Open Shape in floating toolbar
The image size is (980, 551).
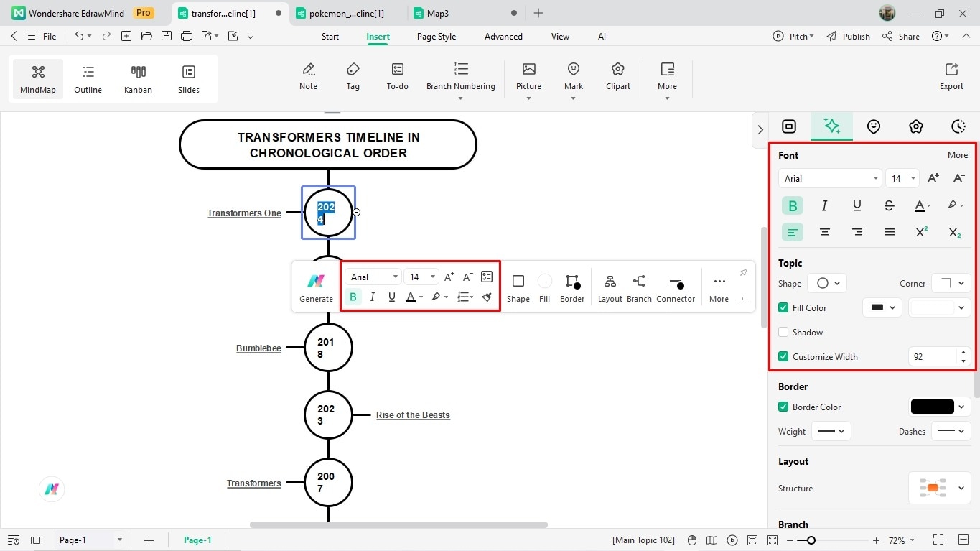(518, 287)
